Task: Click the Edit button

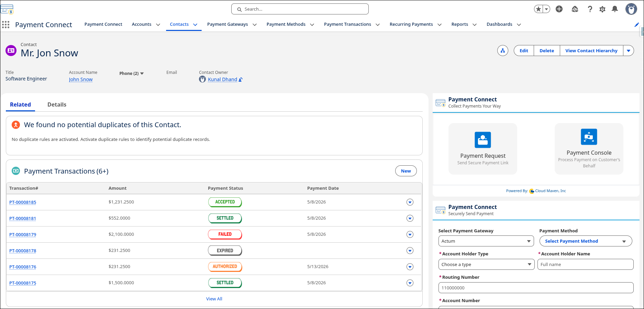Action: 524,51
